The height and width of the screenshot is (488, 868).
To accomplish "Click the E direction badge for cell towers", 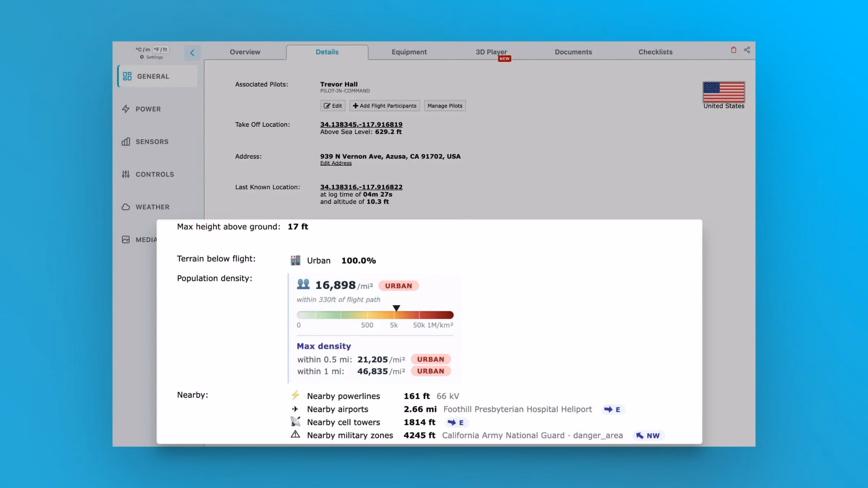I will [x=456, y=423].
